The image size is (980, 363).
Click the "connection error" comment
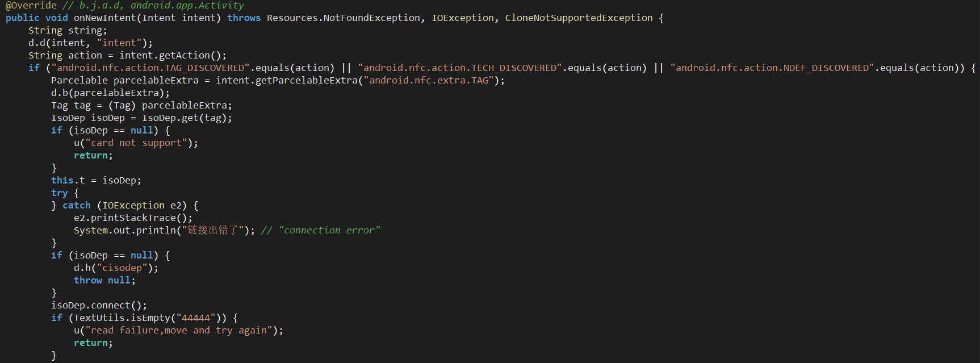(x=321, y=231)
